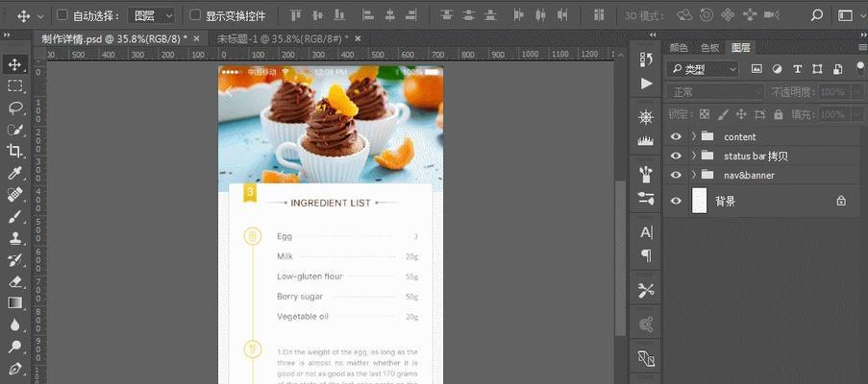Open the Character panel icon
Viewport: 868px width, 384px height.
[646, 232]
